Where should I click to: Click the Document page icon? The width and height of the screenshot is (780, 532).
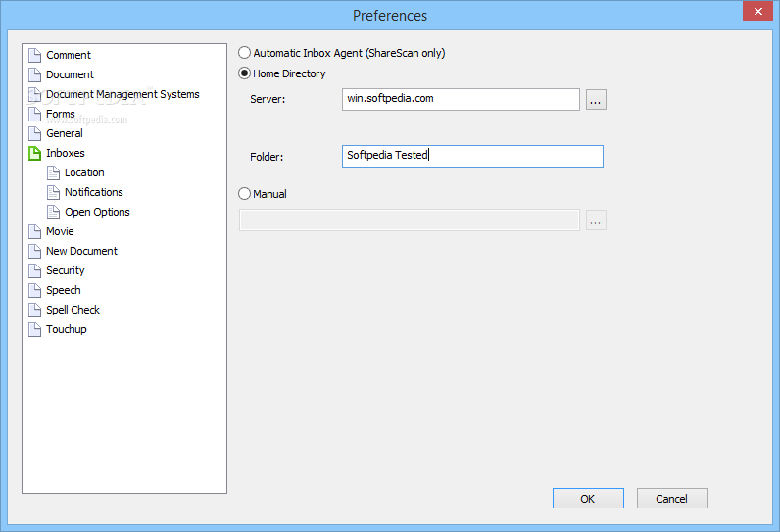pos(34,74)
